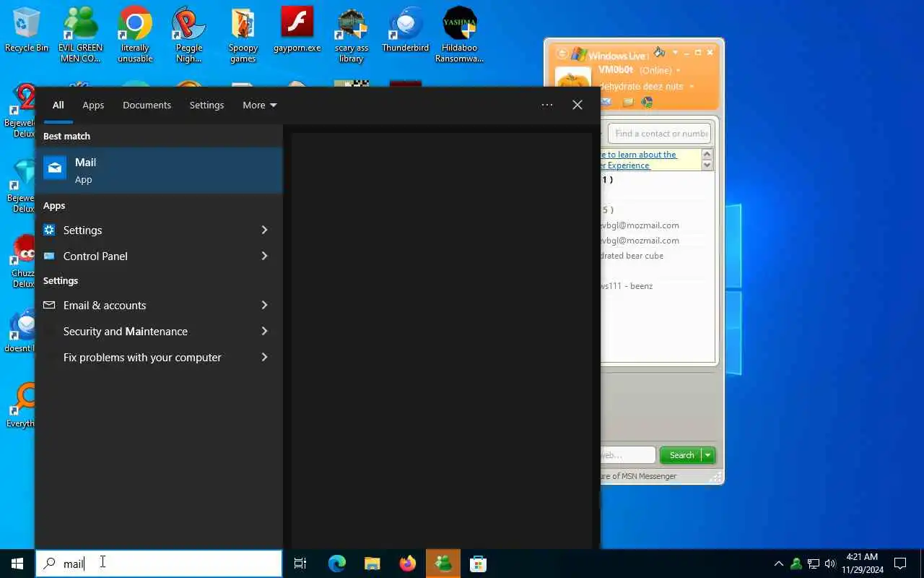Expand the Control Panel result arrow
The image size is (924, 578).
click(264, 256)
